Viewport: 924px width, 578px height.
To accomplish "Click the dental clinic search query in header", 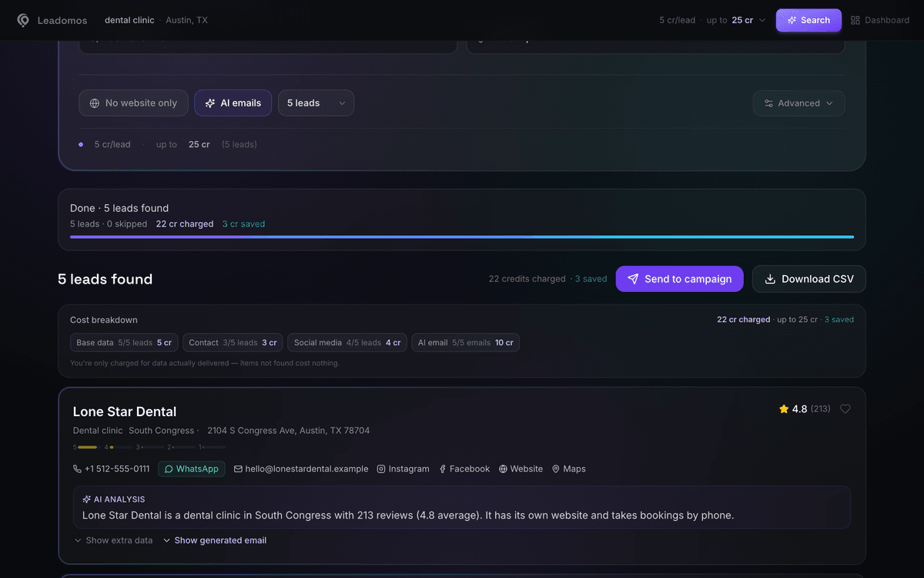I will pyautogui.click(x=129, y=20).
